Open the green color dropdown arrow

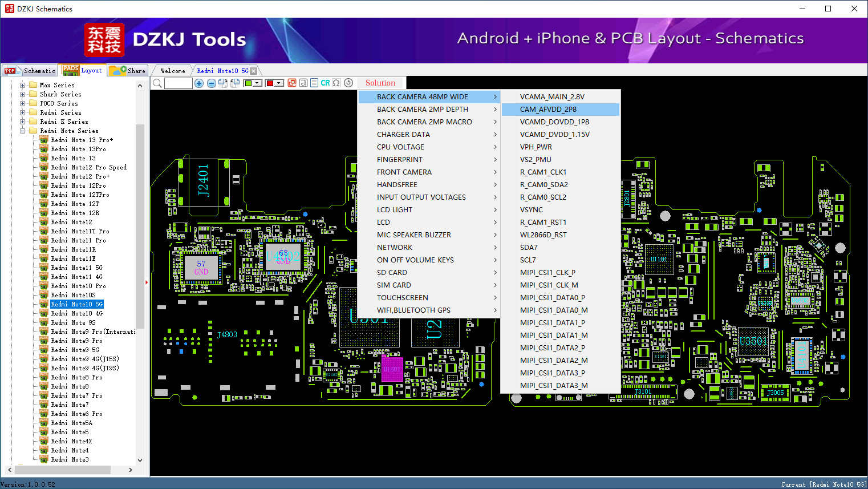(x=258, y=83)
